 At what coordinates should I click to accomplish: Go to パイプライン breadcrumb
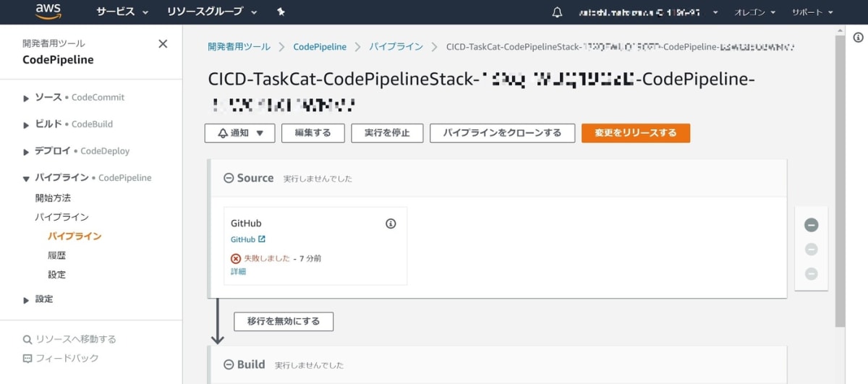(396, 46)
